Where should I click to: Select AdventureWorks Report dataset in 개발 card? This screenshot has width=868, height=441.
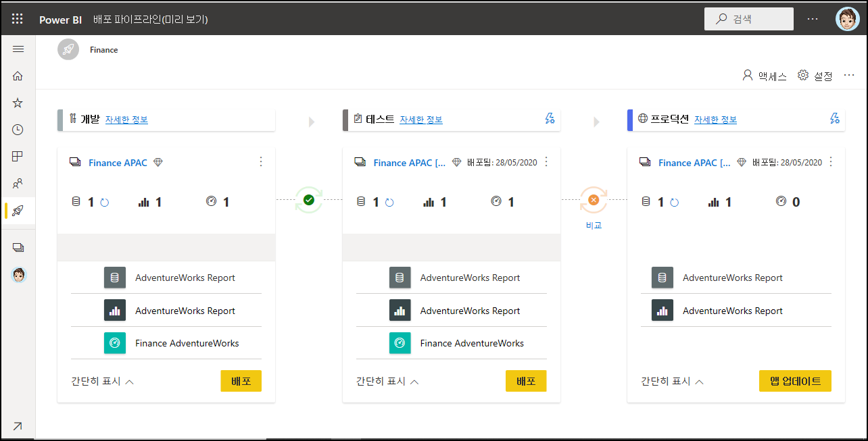pos(166,278)
